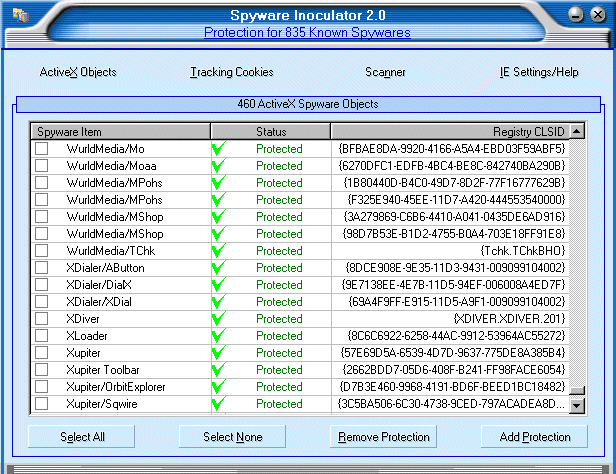
Task: Check the XLoader checkbox
Action: tap(42, 336)
